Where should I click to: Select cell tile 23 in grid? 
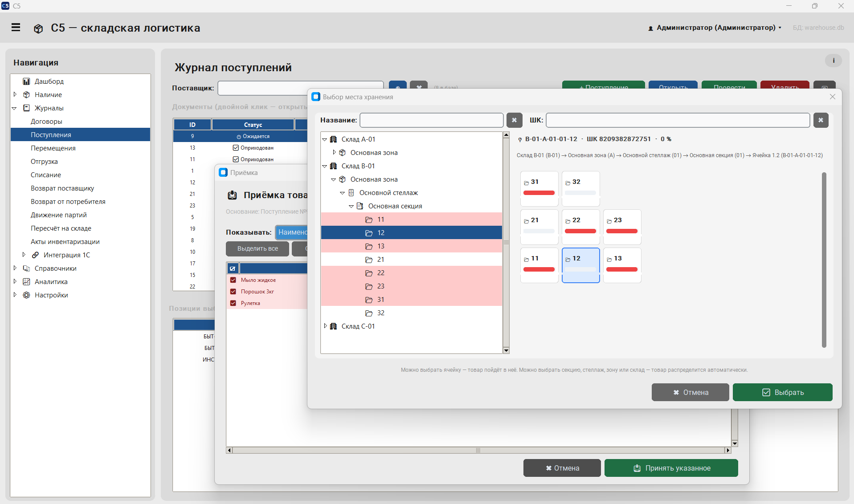click(x=622, y=227)
